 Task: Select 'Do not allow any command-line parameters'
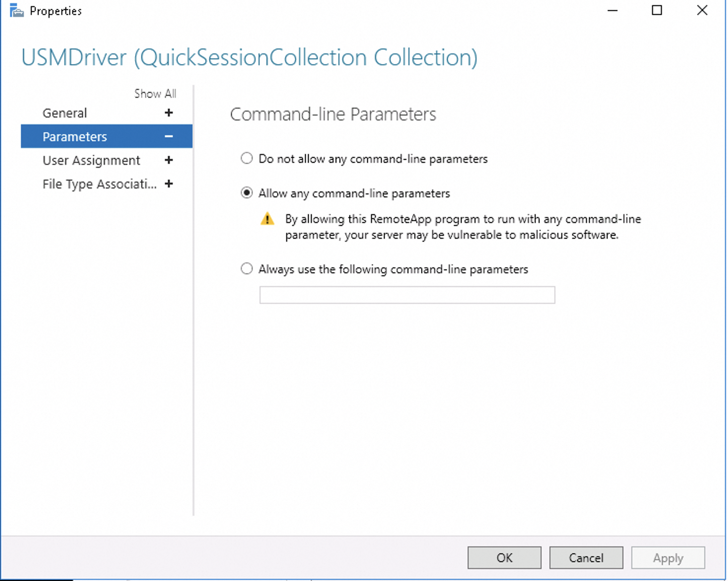[x=247, y=158]
